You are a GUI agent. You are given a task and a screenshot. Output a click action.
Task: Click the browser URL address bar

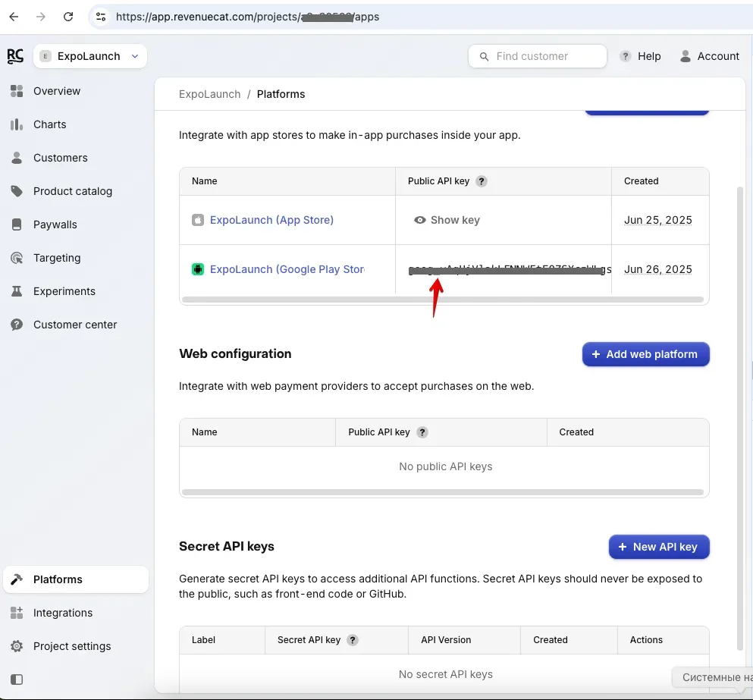[x=422, y=17]
